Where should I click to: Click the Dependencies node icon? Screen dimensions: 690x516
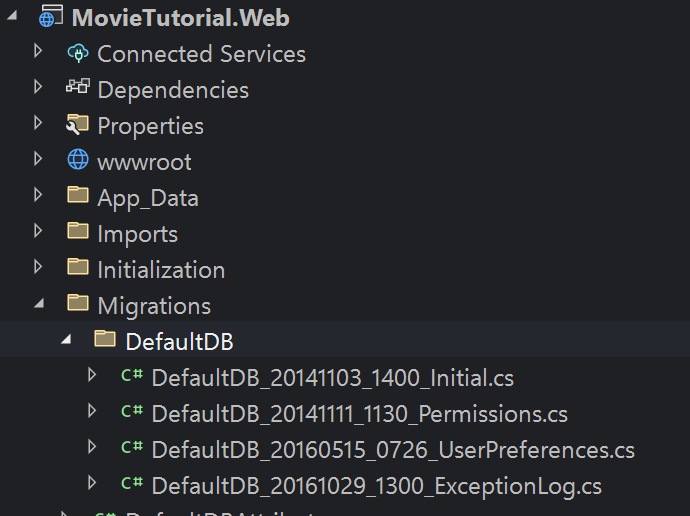pos(77,89)
